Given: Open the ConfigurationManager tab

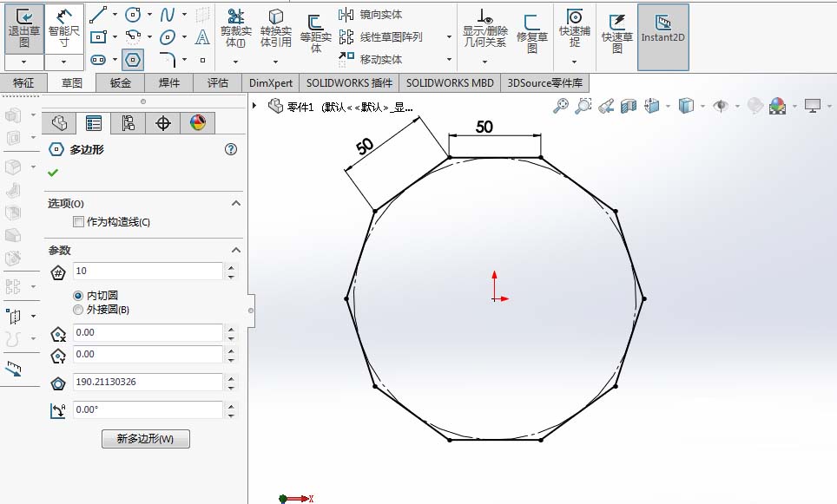Looking at the screenshot, I should point(129,123).
